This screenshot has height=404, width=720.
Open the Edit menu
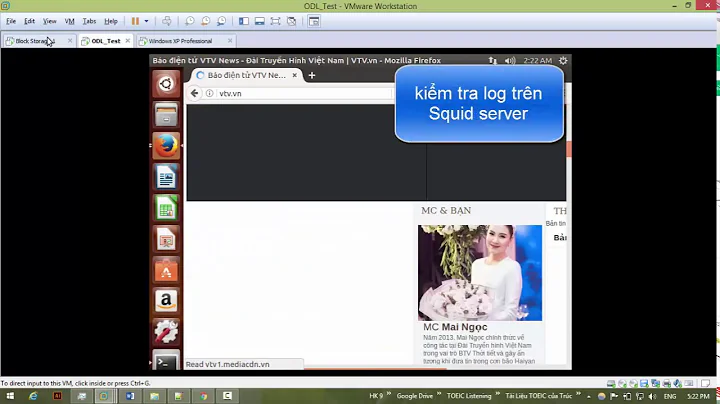[x=29, y=21]
